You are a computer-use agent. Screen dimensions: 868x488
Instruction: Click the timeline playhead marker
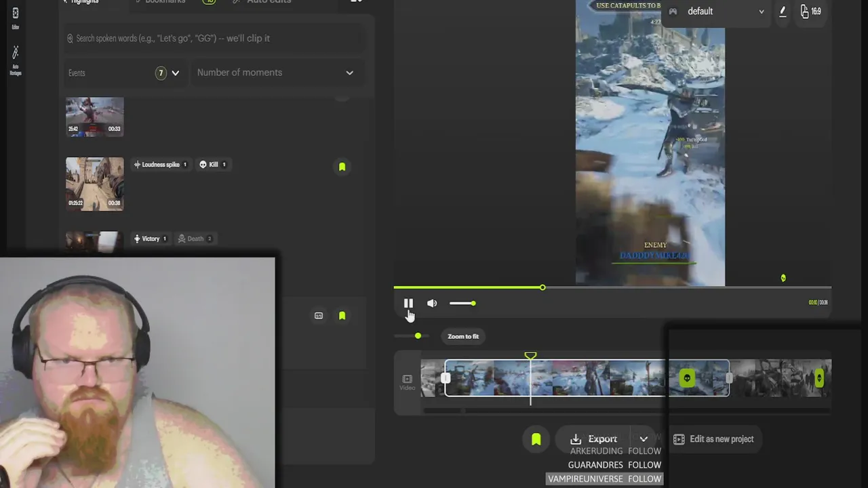click(530, 356)
